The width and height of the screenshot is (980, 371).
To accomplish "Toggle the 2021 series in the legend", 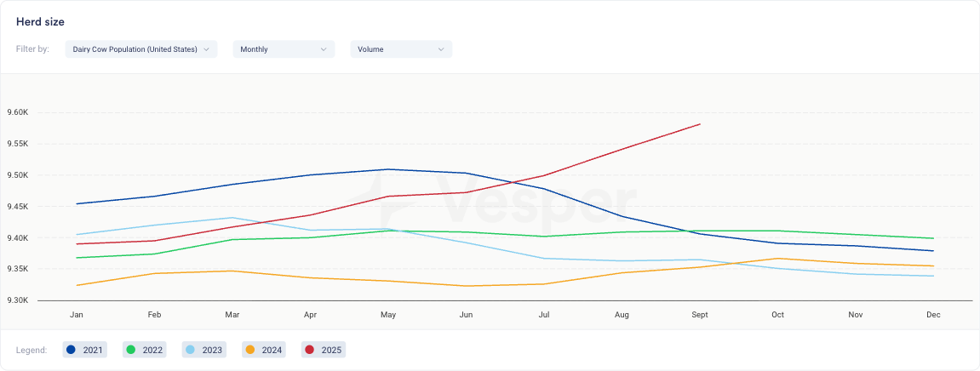I will point(84,350).
